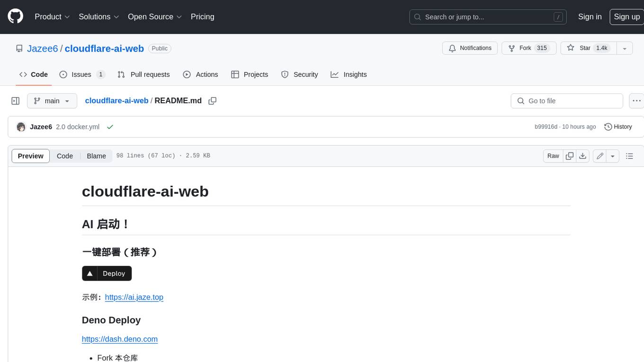Select the Code view
Viewport: 644px width, 362px height.
[65, 156]
